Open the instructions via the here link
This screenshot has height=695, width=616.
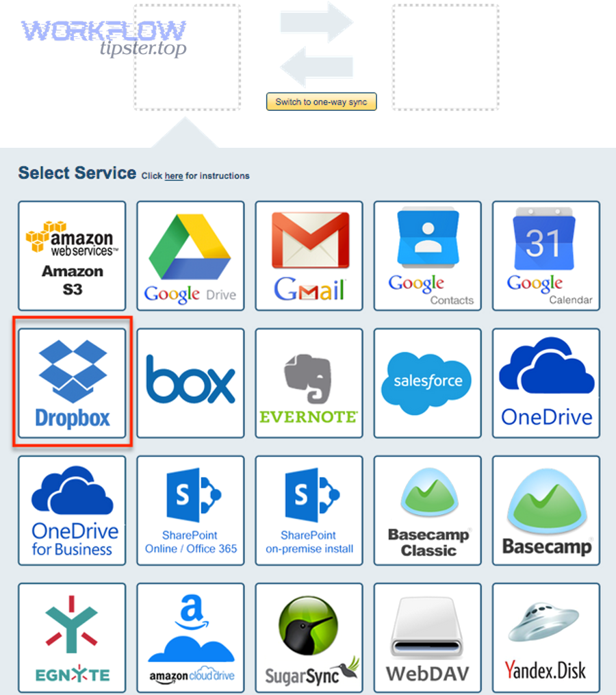click(x=173, y=176)
